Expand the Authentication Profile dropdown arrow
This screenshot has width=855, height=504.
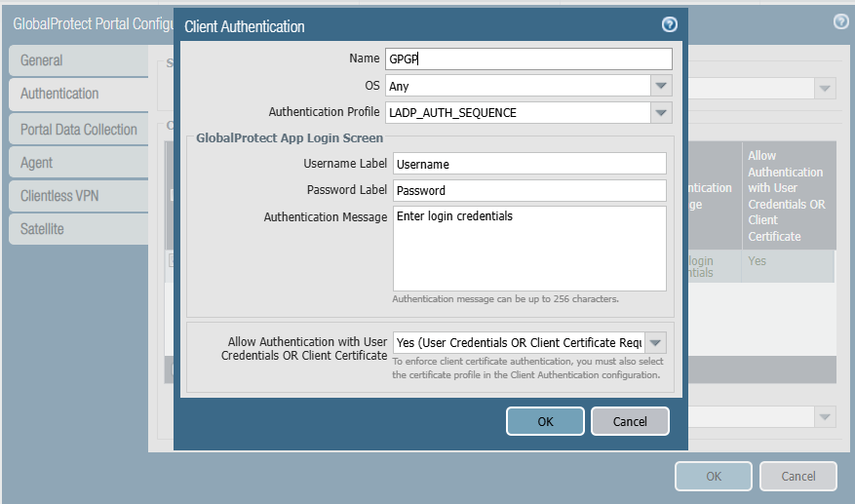point(661,113)
